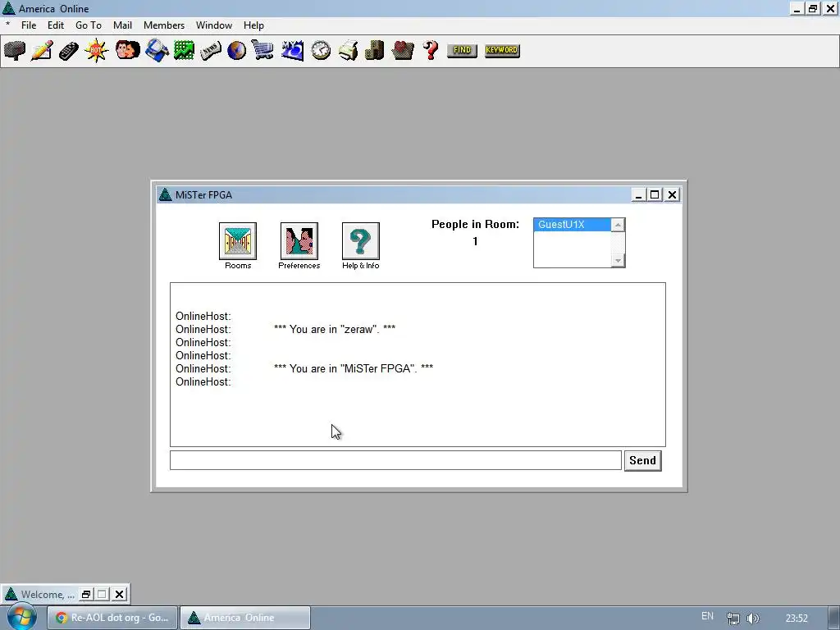Open the Window menu
Screen dimensions: 840x630
pos(214,25)
